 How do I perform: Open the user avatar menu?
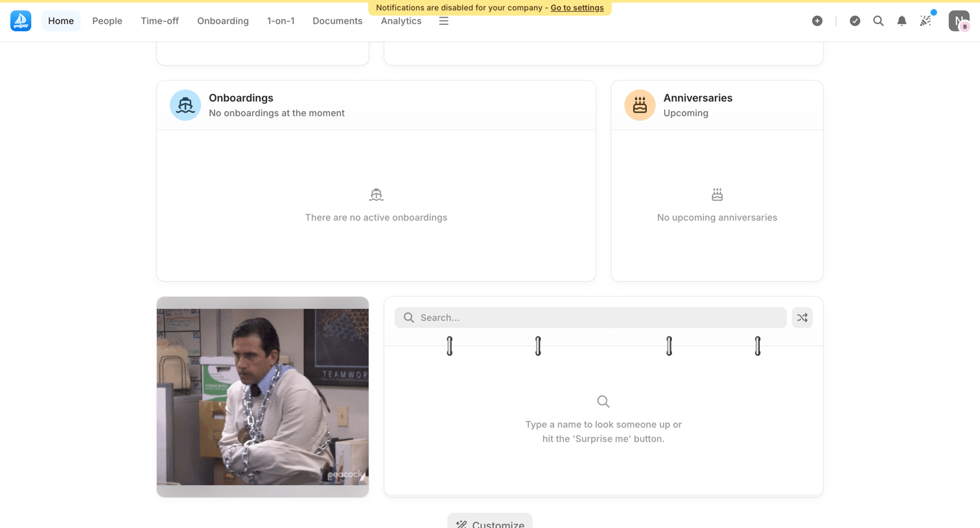pyautogui.click(x=959, y=21)
